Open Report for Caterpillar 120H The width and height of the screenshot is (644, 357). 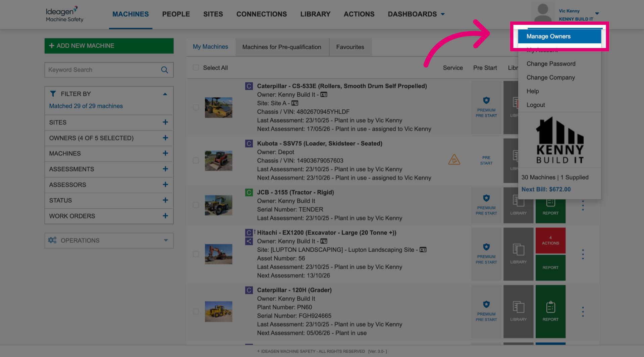pyautogui.click(x=550, y=311)
